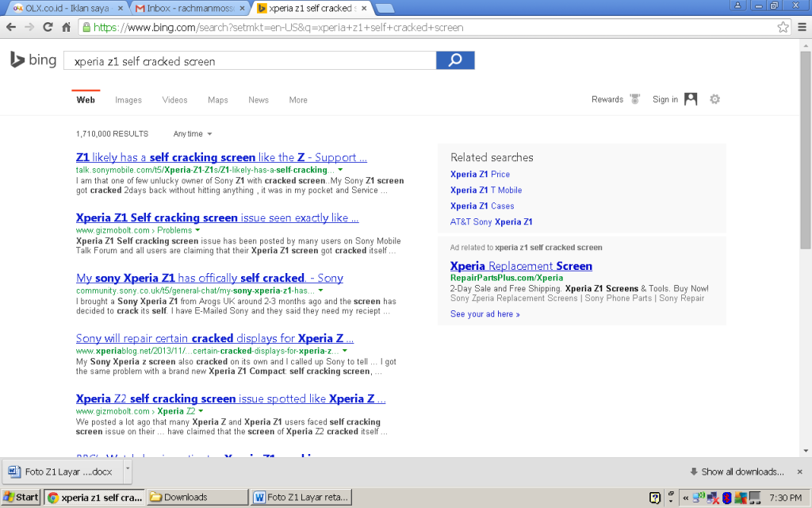This screenshot has height=508, width=812.
Task: Click the Bing search magnifier button
Action: [455, 60]
